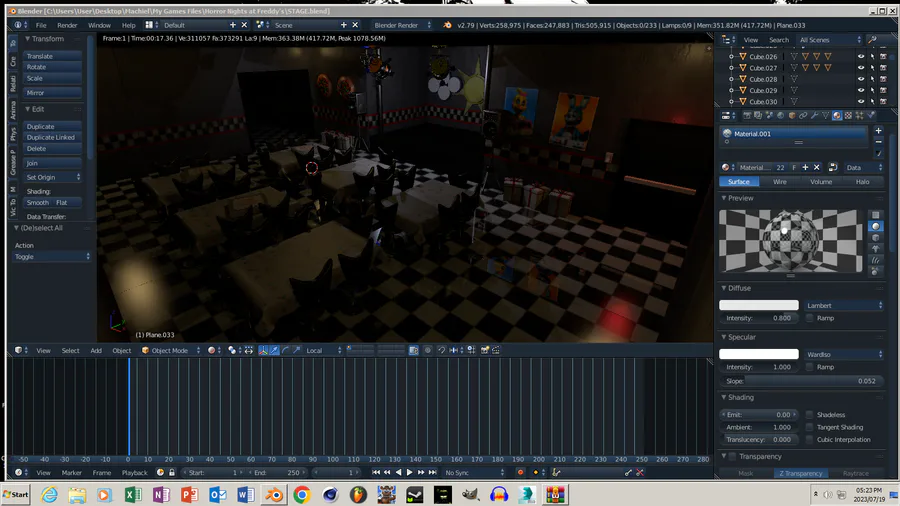900x506 pixels.
Task: Click the snap magnet icon in 3D header
Action: (x=442, y=350)
